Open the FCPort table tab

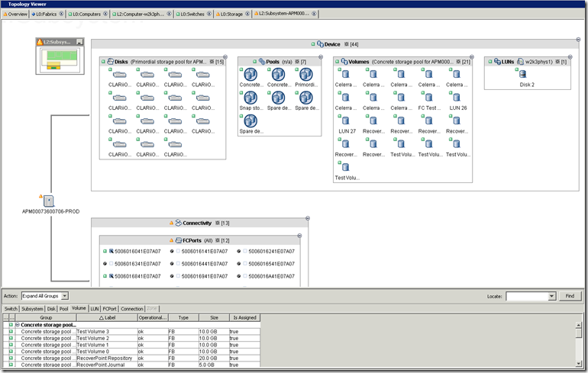coord(109,309)
